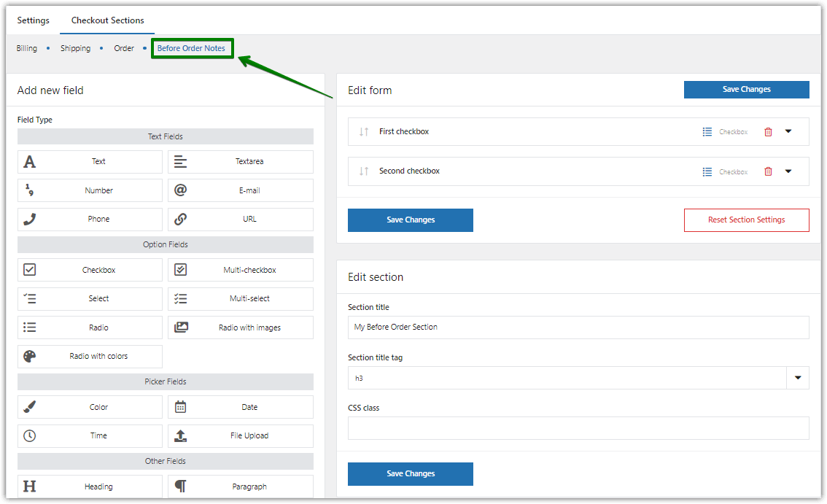Switch to the Settings tab
The width and height of the screenshot is (827, 504).
(x=34, y=20)
